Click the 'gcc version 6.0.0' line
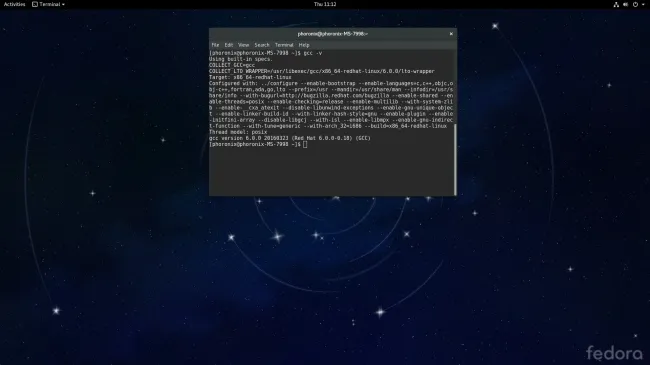 pos(290,138)
